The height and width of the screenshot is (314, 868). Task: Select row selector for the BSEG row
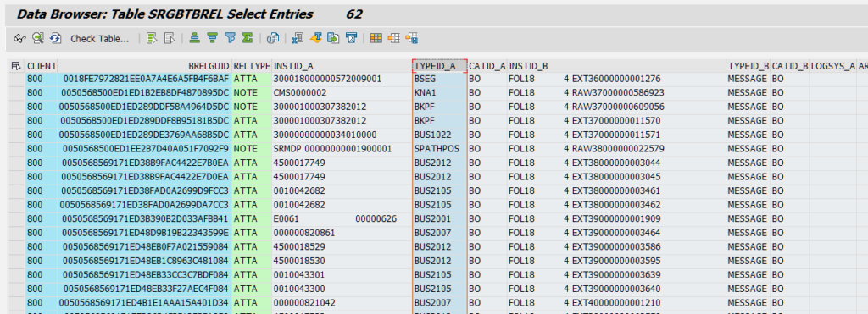(17, 79)
